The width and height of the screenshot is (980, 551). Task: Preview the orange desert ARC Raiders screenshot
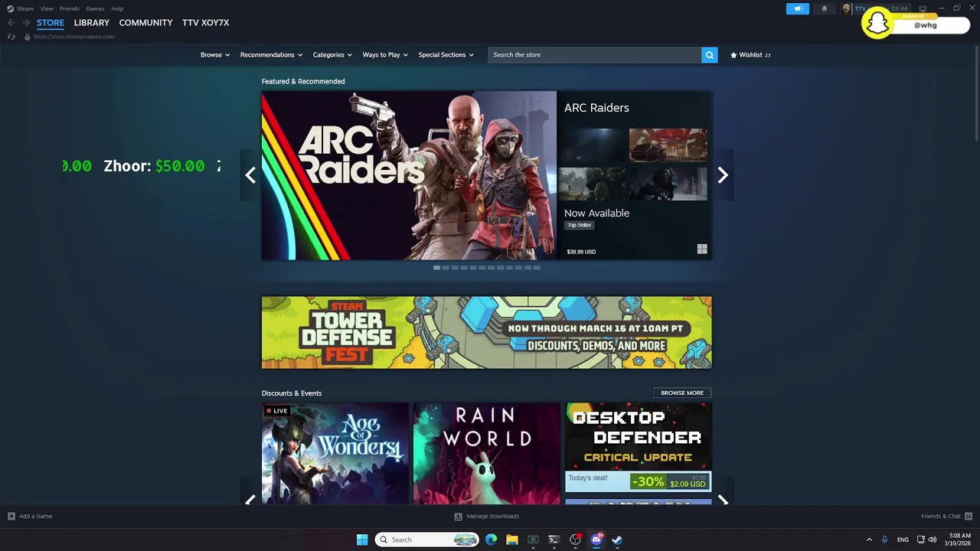(668, 145)
